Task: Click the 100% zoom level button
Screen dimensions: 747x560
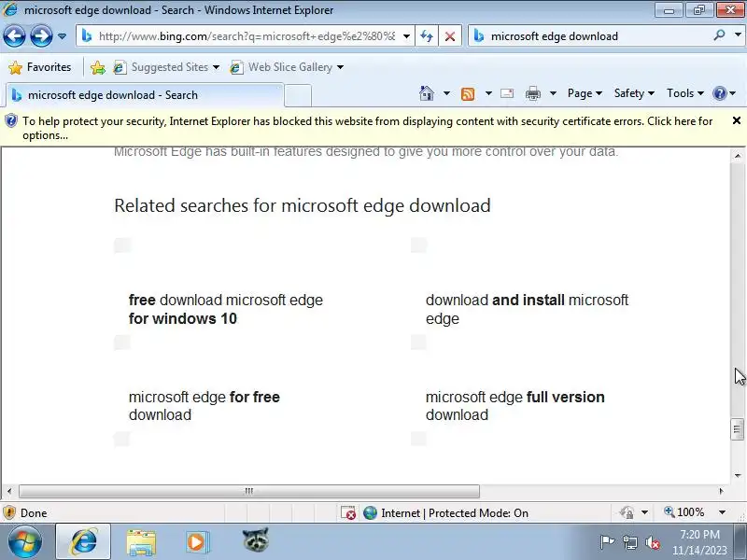Action: 684,512
